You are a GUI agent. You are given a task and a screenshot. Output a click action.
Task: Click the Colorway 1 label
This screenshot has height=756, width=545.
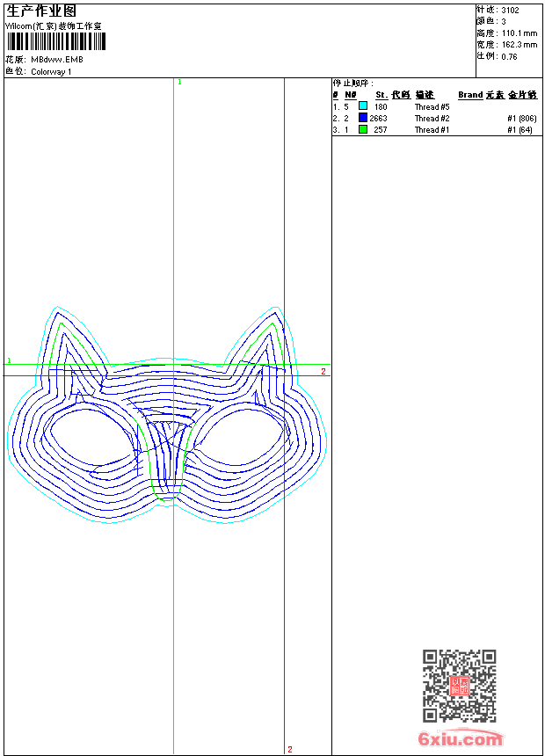coord(52,71)
